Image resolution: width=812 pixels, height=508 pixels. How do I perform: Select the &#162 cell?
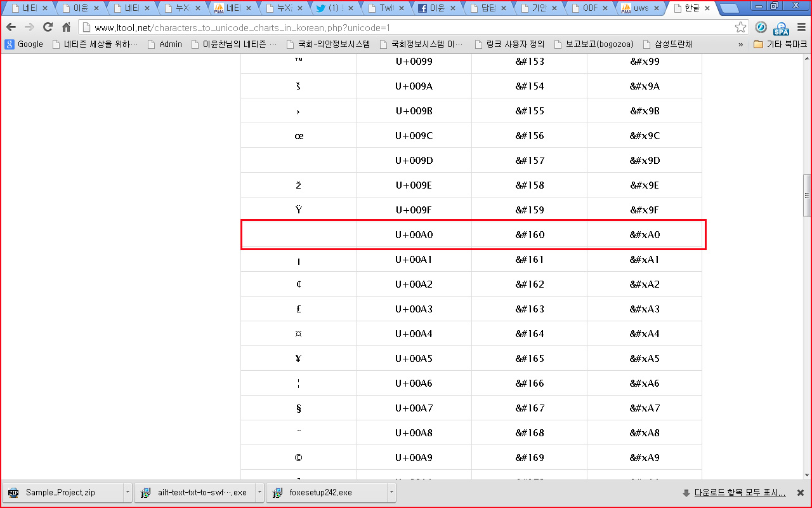click(x=530, y=284)
